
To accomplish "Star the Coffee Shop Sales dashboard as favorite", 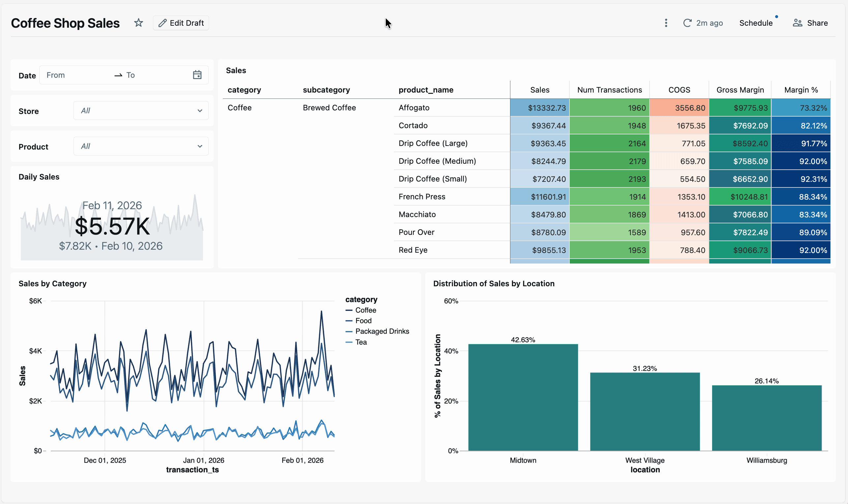I will pyautogui.click(x=138, y=22).
